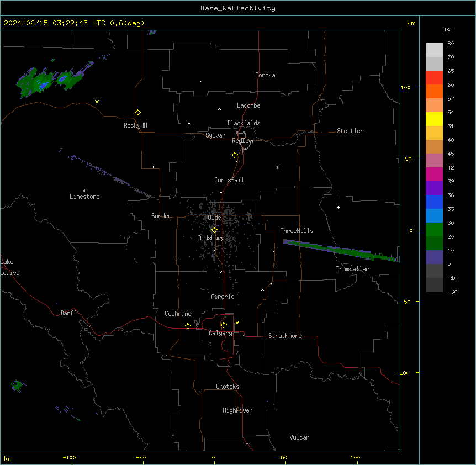Screen dimensions: 476x465
Task: Click the 80 value on the dBZ legend
Action: tap(451, 44)
